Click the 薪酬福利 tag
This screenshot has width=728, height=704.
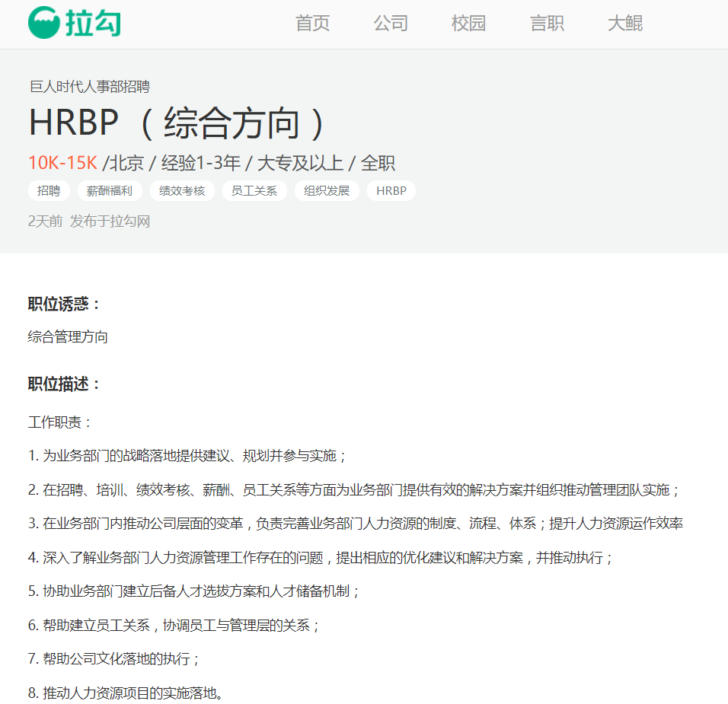tap(110, 190)
